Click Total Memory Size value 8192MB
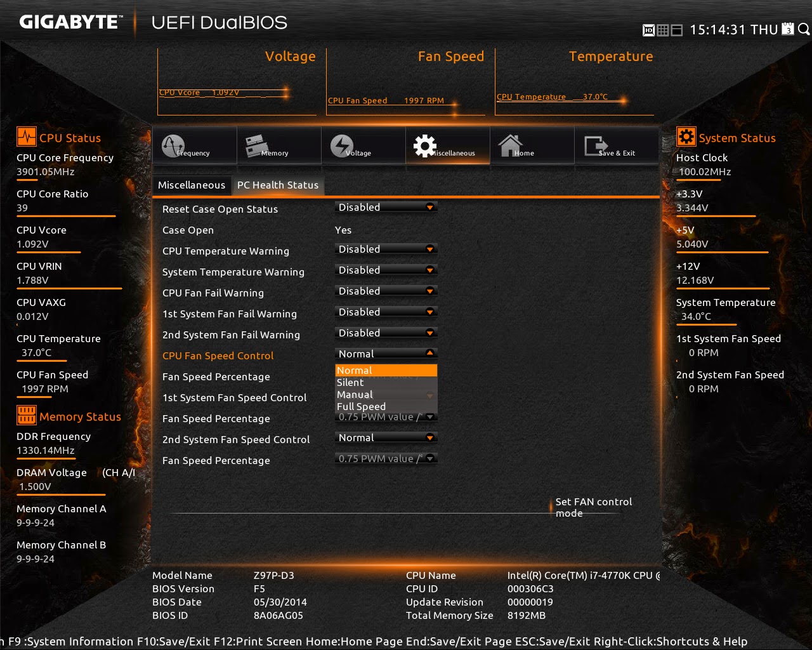The height and width of the screenshot is (650, 812). click(527, 616)
